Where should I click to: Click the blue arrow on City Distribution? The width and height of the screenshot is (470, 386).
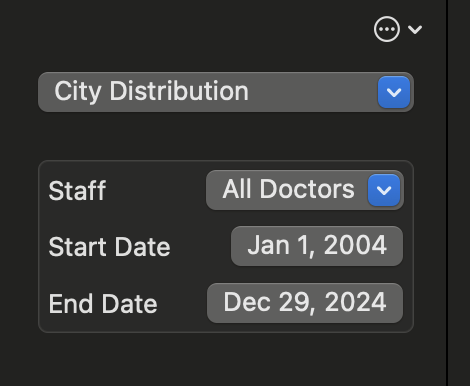pyautogui.click(x=394, y=92)
